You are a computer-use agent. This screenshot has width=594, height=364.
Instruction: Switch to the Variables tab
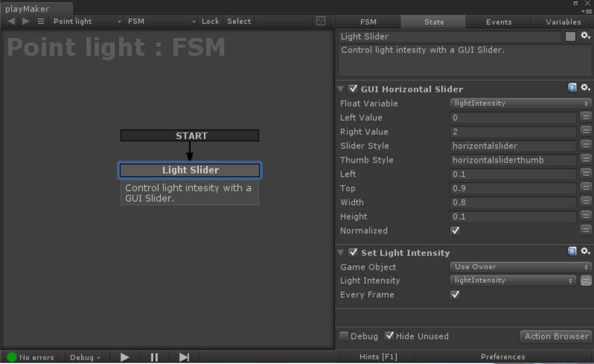tap(562, 22)
